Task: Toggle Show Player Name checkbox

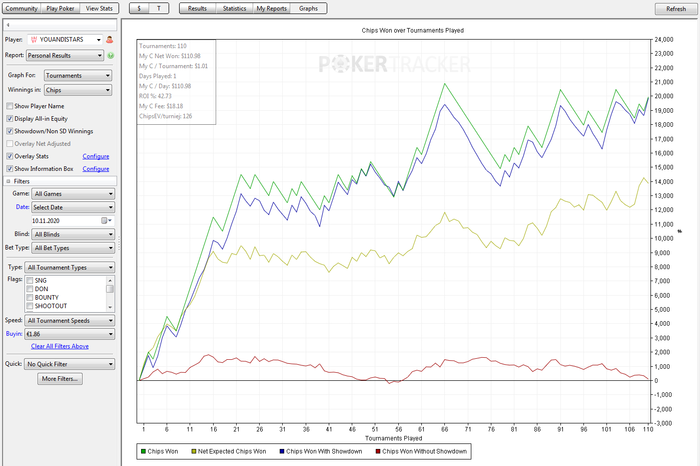Action: click(x=9, y=106)
